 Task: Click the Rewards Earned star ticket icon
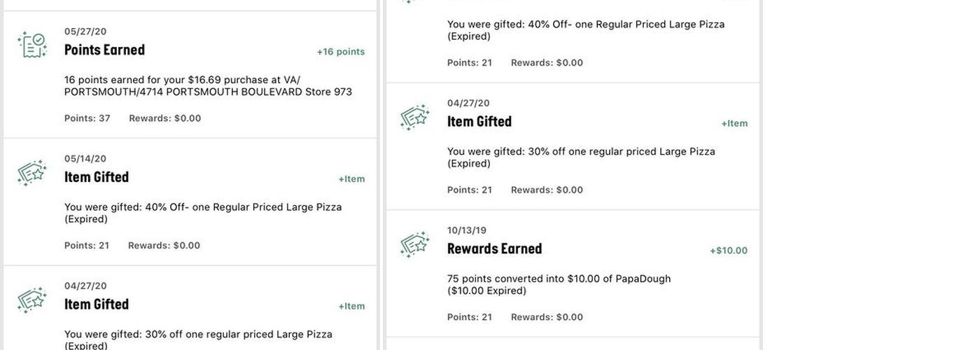(415, 245)
